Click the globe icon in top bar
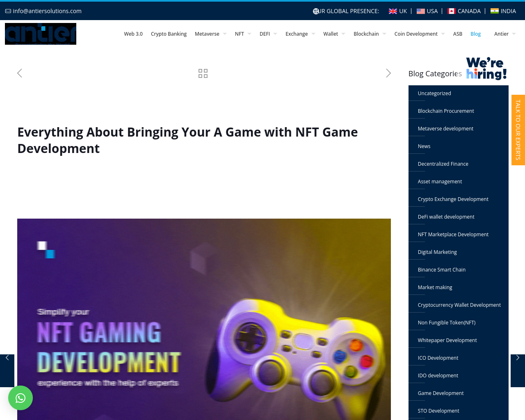Viewport: 525px width, 420px height. pyautogui.click(x=316, y=11)
